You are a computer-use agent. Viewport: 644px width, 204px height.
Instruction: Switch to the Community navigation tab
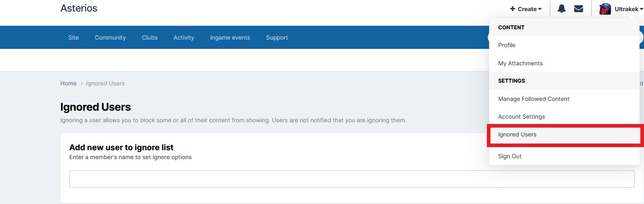pos(110,38)
